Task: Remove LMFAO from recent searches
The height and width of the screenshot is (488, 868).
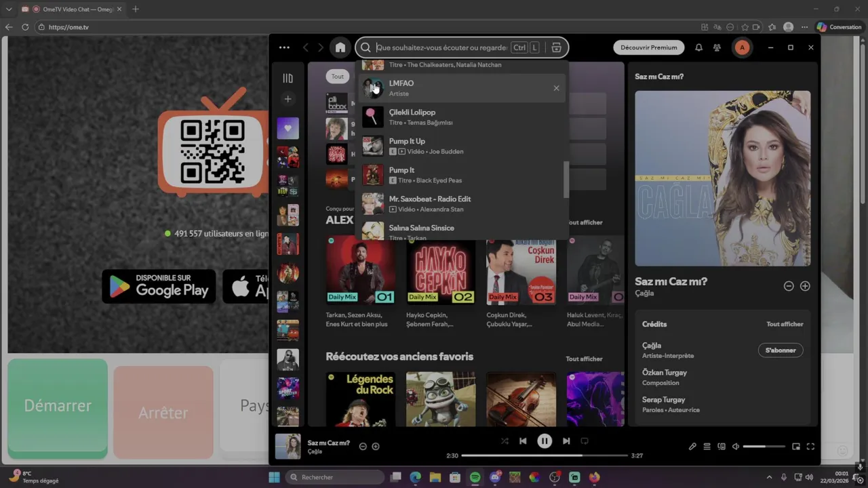Action: pyautogui.click(x=556, y=88)
